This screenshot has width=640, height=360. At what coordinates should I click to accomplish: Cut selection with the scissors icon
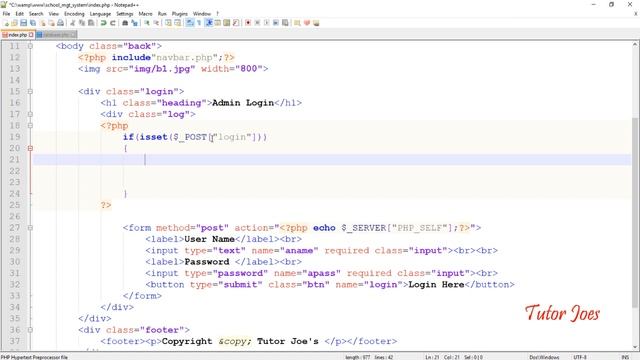[x=72, y=23]
